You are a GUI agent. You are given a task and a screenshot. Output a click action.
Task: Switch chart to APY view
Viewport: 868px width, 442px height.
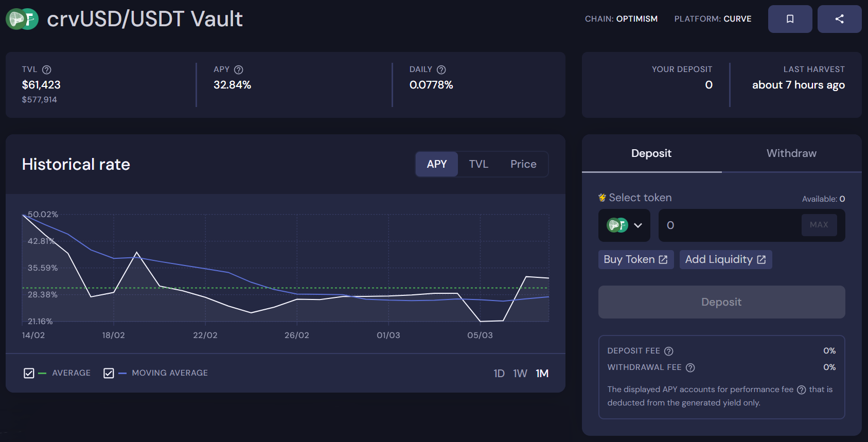tap(437, 164)
